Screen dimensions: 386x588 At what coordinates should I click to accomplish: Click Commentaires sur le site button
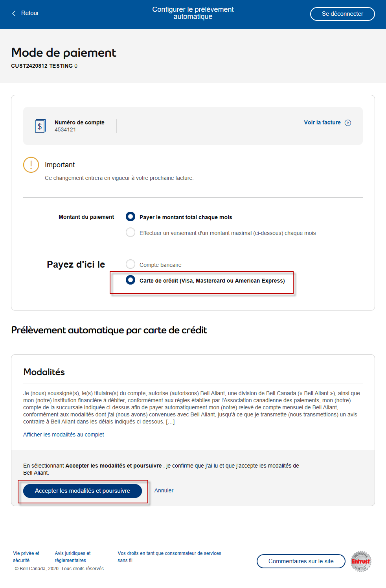(x=301, y=561)
